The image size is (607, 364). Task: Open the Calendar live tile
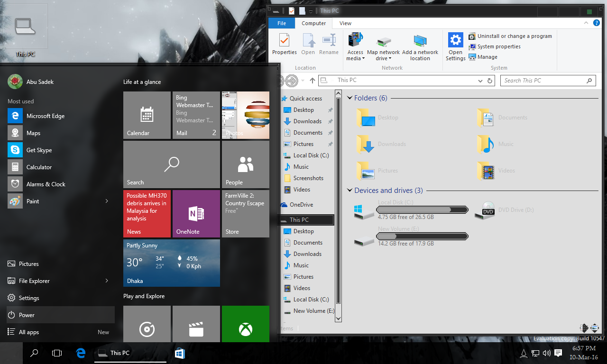pos(147,115)
